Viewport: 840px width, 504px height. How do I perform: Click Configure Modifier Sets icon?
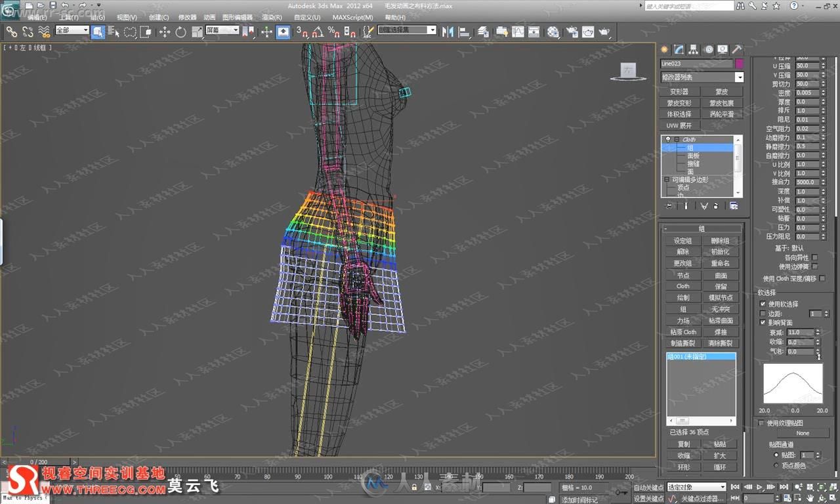pos(734,205)
